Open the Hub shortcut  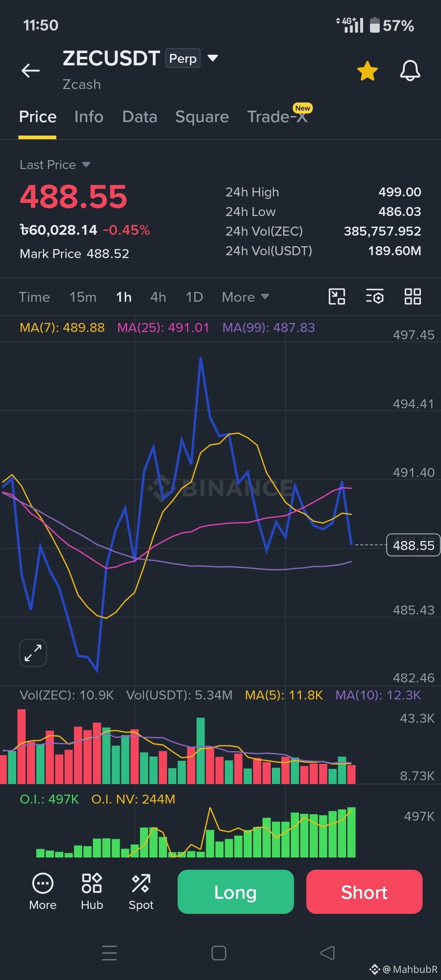click(x=92, y=892)
